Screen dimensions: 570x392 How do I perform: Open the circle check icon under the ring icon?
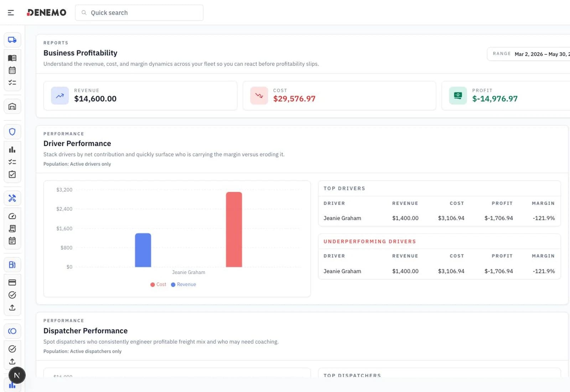point(12,349)
